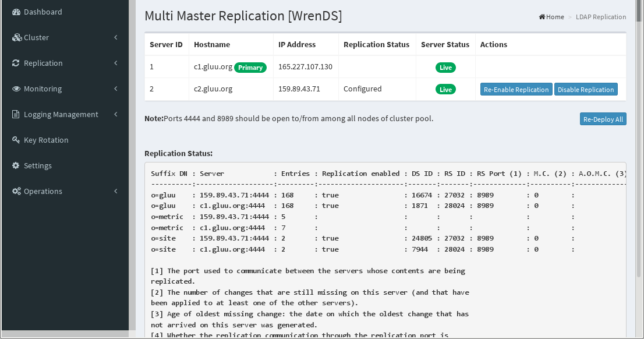The width and height of the screenshot is (644, 339).
Task: Expand the Replication menu chevron
Action: [x=116, y=63]
